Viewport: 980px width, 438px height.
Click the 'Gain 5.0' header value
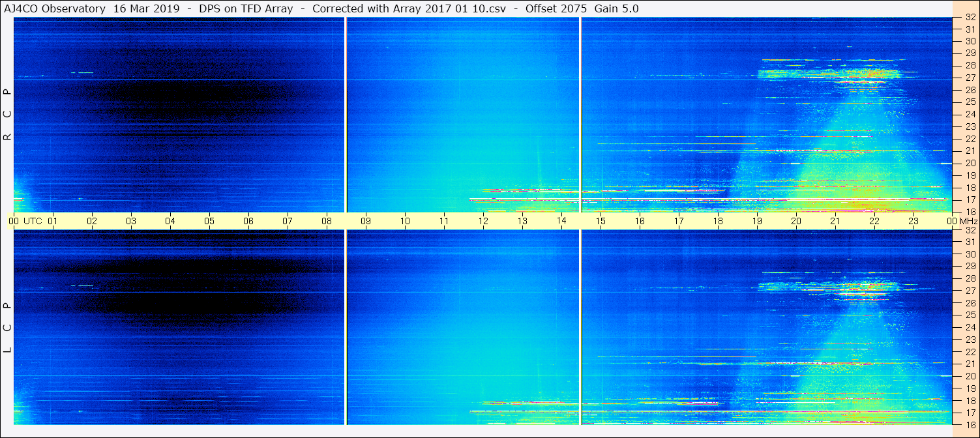[x=617, y=8]
